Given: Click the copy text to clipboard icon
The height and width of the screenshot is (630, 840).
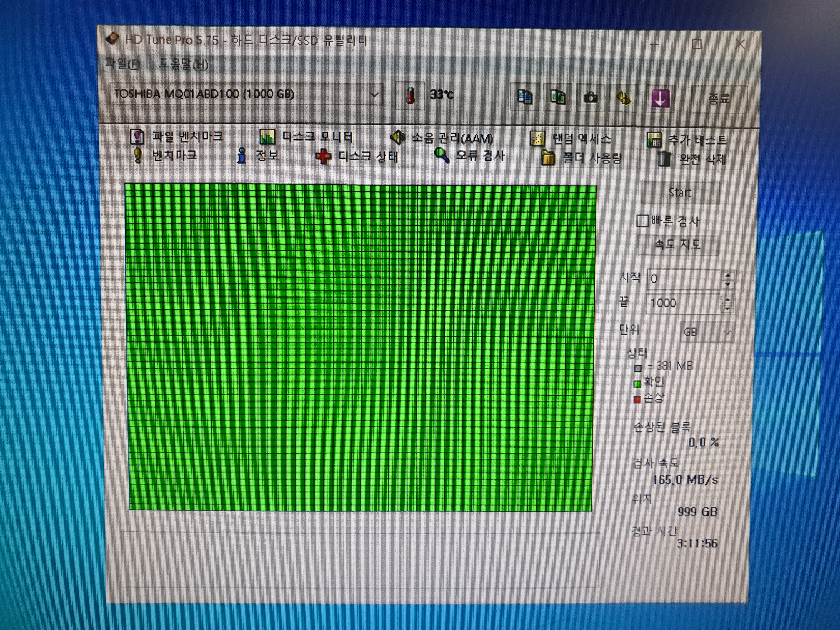Looking at the screenshot, I should tap(524, 97).
